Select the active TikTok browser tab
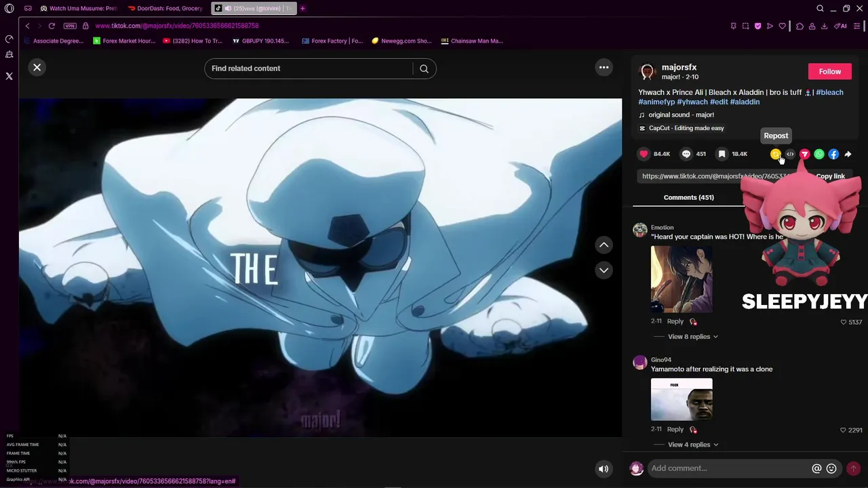Screen dimensions: 868x488 point(253,8)
